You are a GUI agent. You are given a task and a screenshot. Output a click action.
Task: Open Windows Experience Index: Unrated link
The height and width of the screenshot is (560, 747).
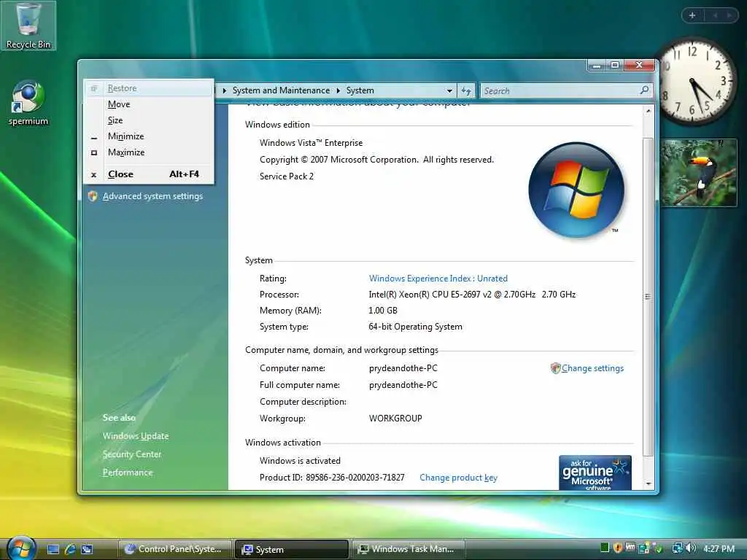tap(438, 279)
